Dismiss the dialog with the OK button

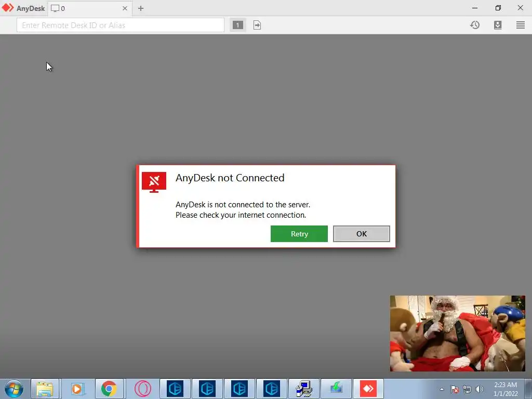coord(362,234)
